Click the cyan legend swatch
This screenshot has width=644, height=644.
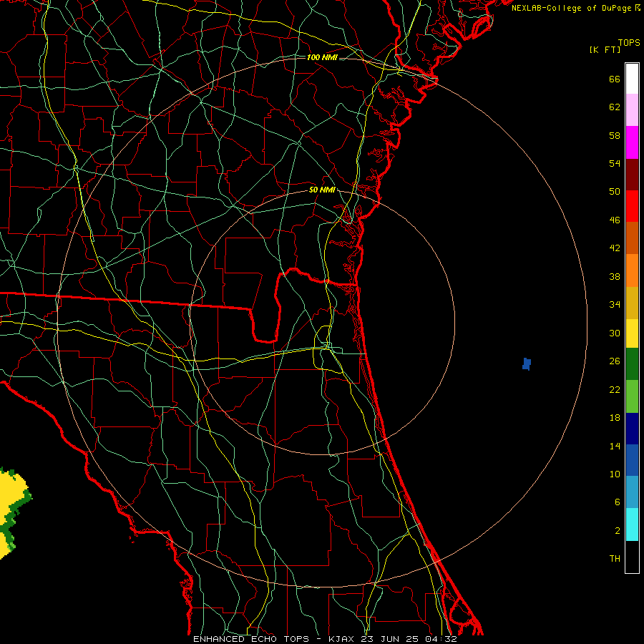[x=632, y=525]
